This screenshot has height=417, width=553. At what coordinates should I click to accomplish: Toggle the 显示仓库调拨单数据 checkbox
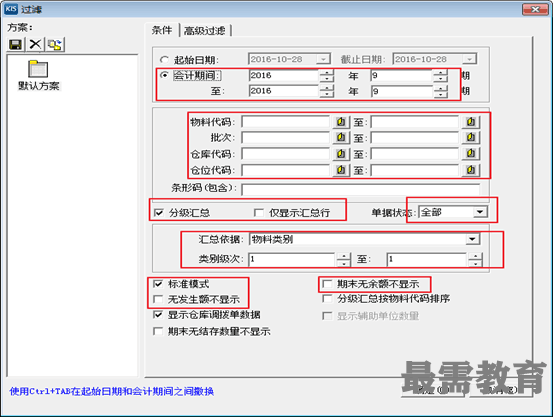tap(158, 315)
